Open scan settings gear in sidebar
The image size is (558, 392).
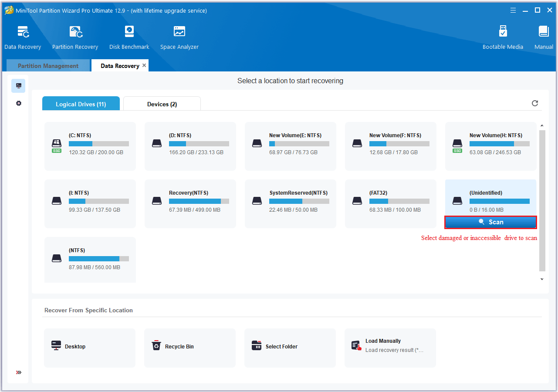click(x=19, y=104)
